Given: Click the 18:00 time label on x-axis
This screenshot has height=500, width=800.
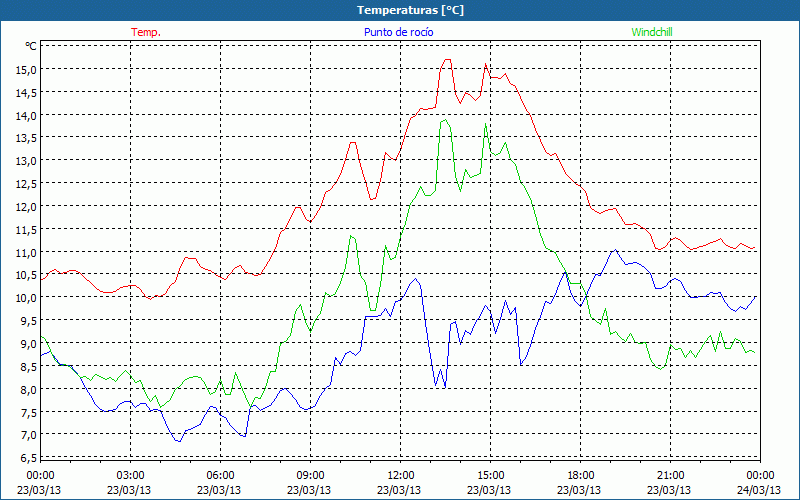Looking at the screenshot, I should [581, 476].
